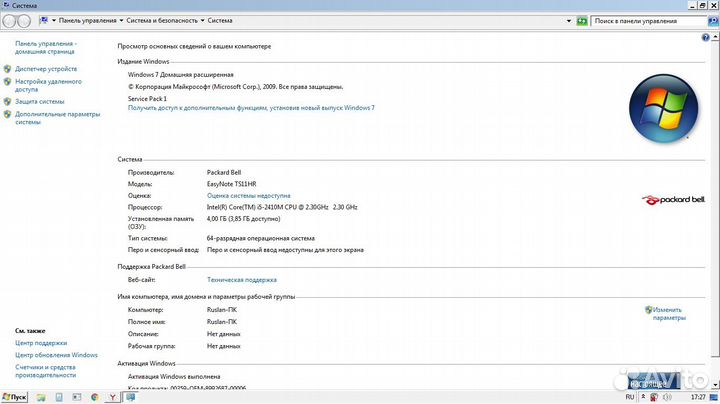720x404 pixels.
Task: Select the 'Система' breadcrumb
Action: tap(219, 21)
